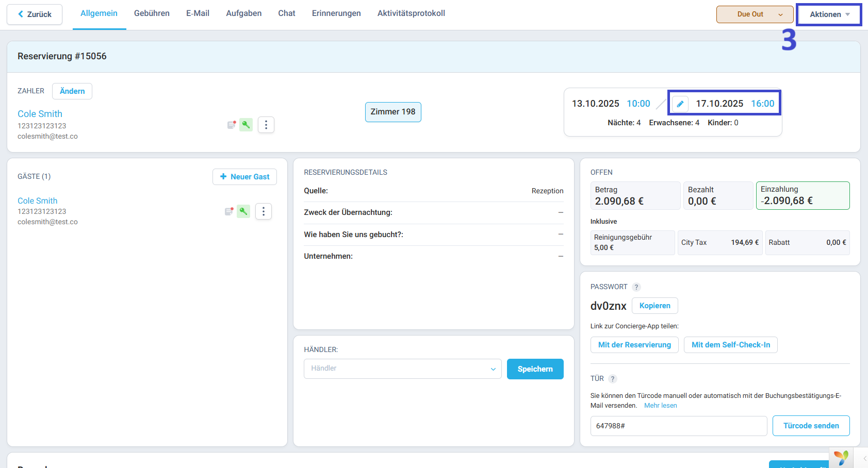The height and width of the screenshot is (468, 868).
Task: Click the green key icon for payer Cole Smith
Action: 246,125
